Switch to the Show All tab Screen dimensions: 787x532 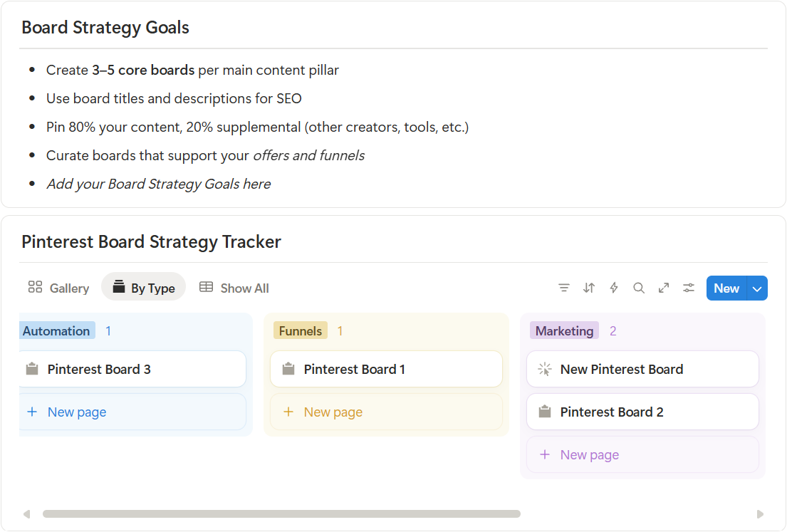[234, 288]
